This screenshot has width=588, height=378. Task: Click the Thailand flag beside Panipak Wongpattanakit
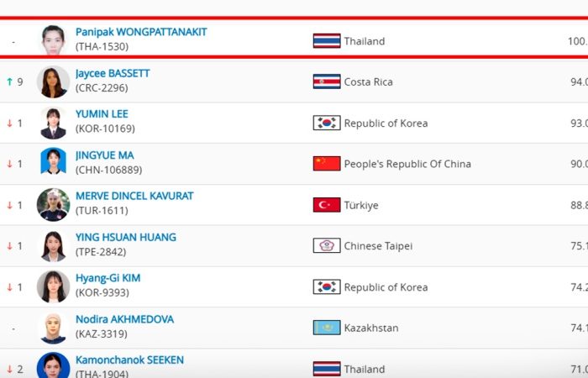(x=327, y=40)
